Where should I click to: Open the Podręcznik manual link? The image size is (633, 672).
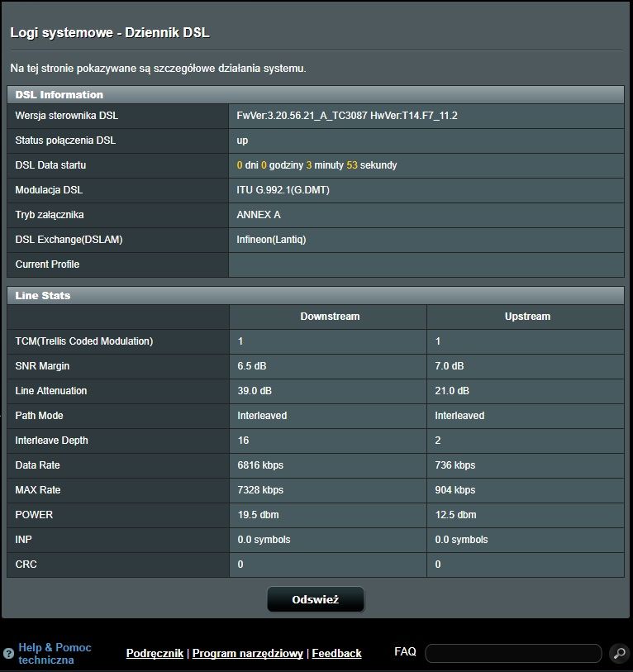coord(155,654)
